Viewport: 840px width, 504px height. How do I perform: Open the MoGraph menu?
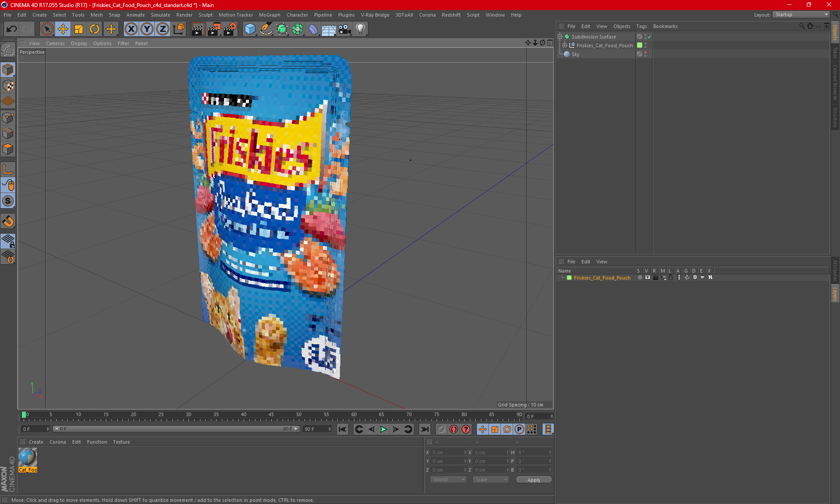point(269,15)
